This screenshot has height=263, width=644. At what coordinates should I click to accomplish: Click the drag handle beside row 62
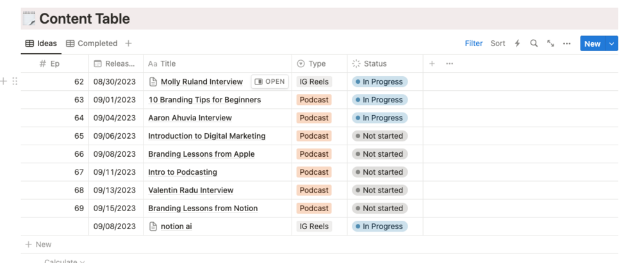click(x=15, y=81)
